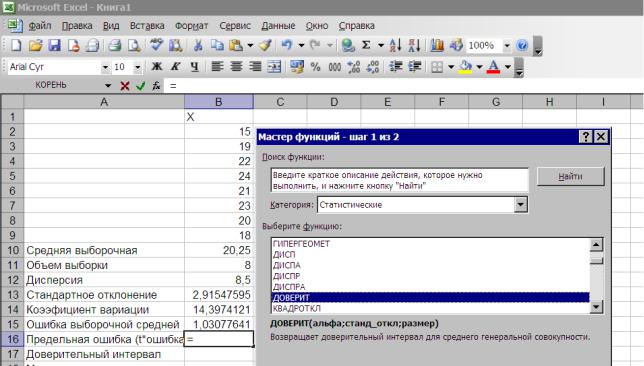Click the fx Insert Function icon
Image resolution: width=644 pixels, height=366 pixels.
[x=156, y=86]
